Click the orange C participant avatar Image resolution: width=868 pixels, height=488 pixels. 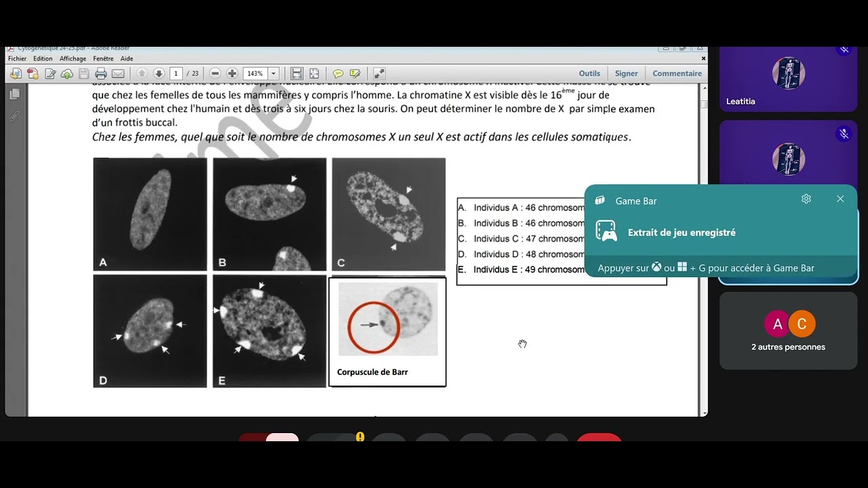[x=801, y=324]
